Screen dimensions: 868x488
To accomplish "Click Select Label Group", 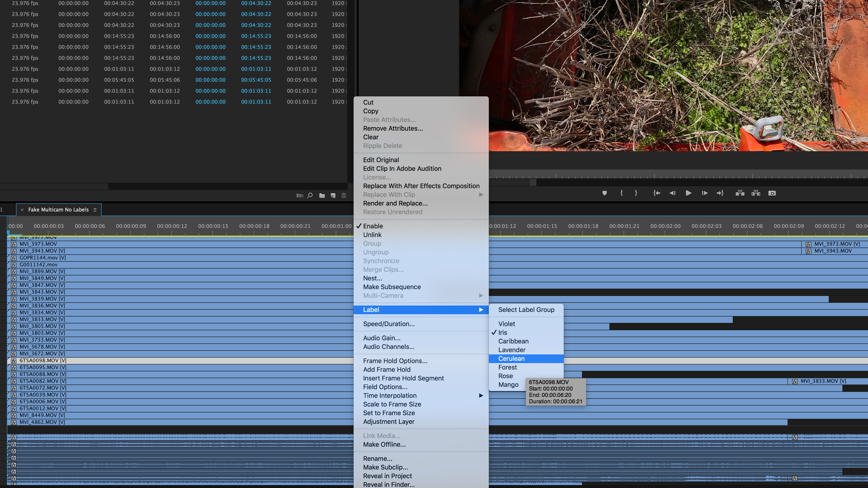I will (526, 309).
